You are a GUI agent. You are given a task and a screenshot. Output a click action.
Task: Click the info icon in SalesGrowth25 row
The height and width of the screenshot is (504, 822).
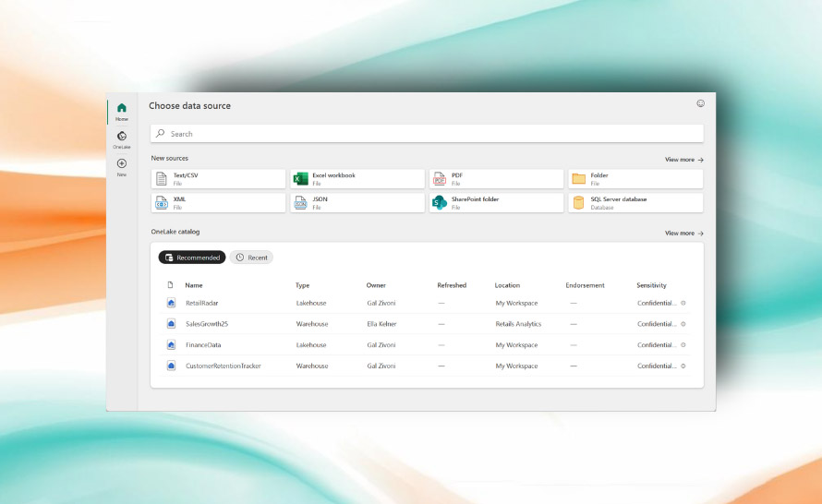click(683, 324)
